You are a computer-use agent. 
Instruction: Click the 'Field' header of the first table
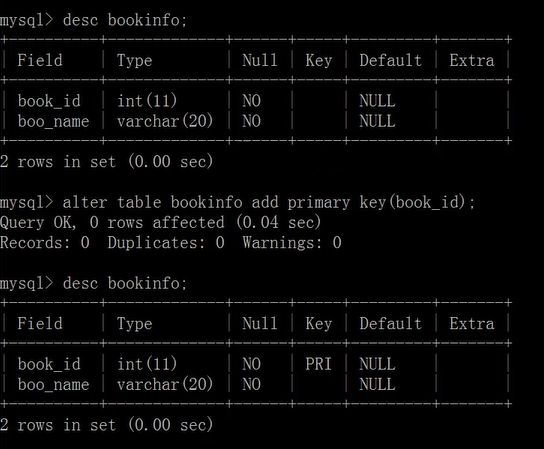click(x=40, y=60)
